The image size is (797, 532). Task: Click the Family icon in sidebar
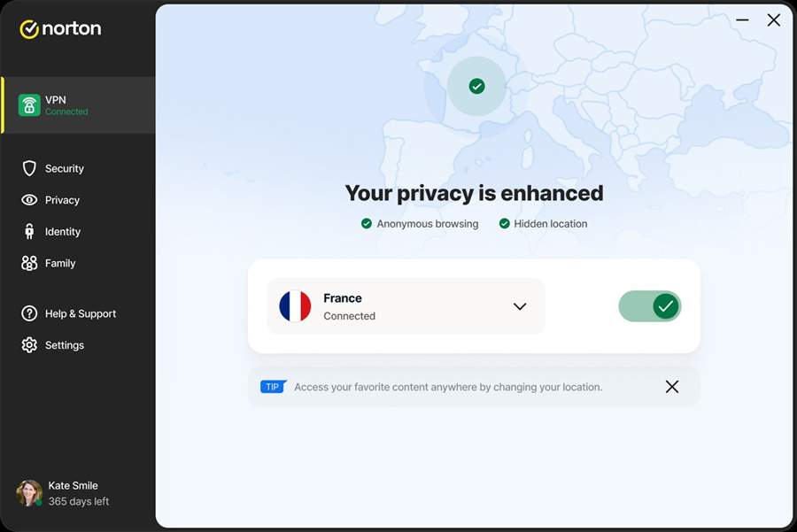pos(29,263)
